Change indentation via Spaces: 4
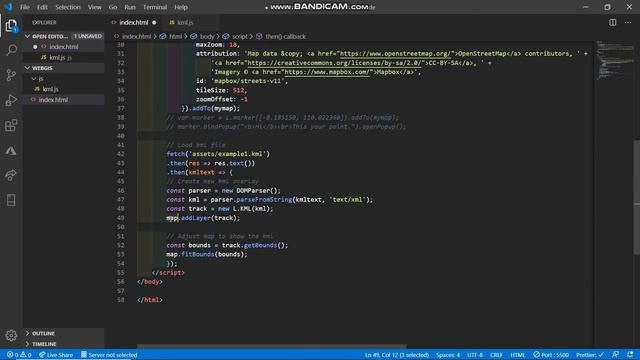This screenshot has height=360, width=640. [x=448, y=355]
